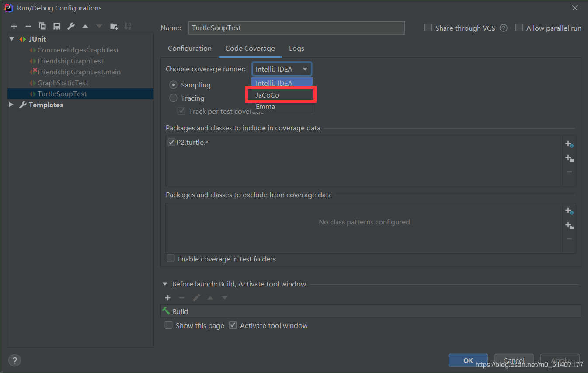Switch to the Code Coverage tab
Viewport: 588px width, 373px height.
pyautogui.click(x=250, y=49)
